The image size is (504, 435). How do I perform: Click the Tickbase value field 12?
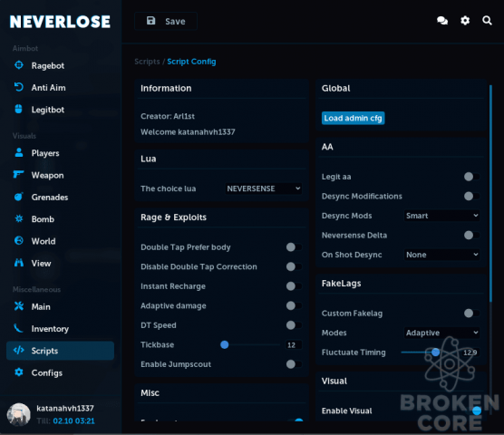tap(293, 344)
